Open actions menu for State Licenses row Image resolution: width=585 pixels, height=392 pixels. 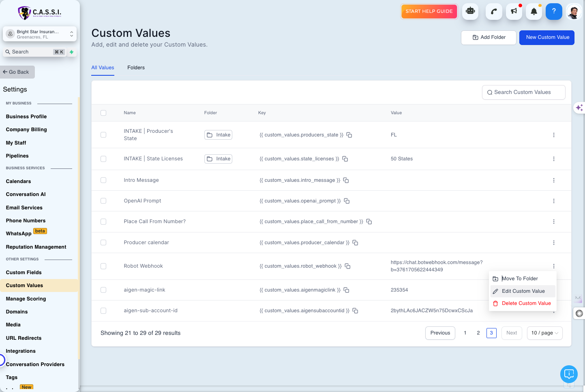(554, 159)
